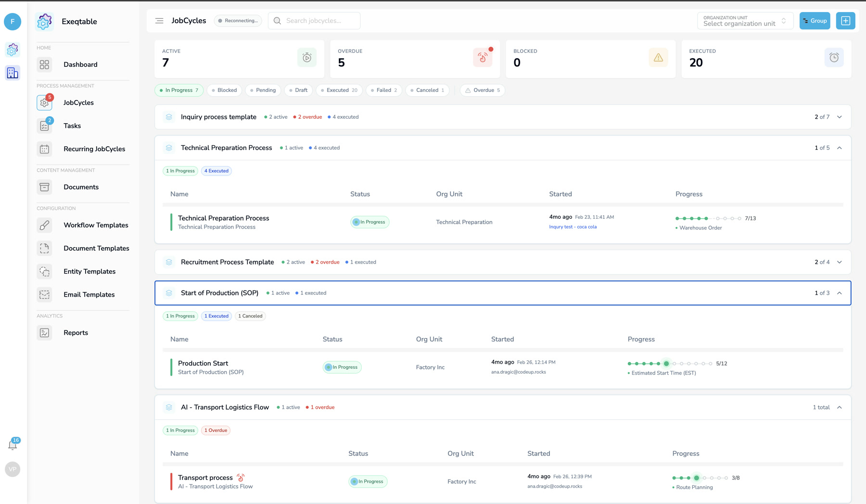Toggle the Canceled 1 filter
Viewport: 866px width, 504px height.
428,90
